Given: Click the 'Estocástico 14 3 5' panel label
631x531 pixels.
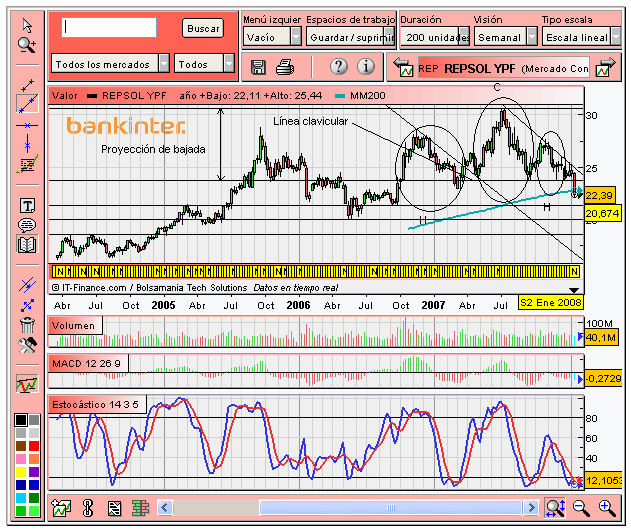Looking at the screenshot, I should (97, 404).
